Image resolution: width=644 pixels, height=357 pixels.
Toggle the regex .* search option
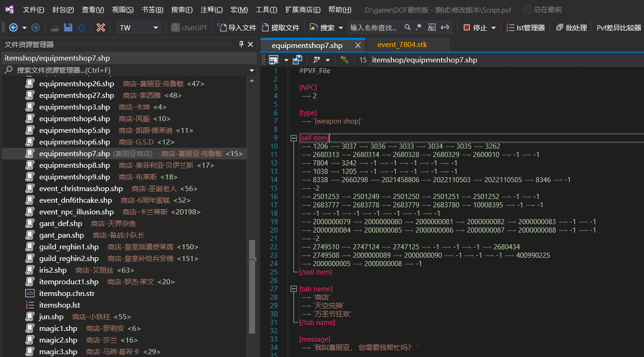(418, 27)
